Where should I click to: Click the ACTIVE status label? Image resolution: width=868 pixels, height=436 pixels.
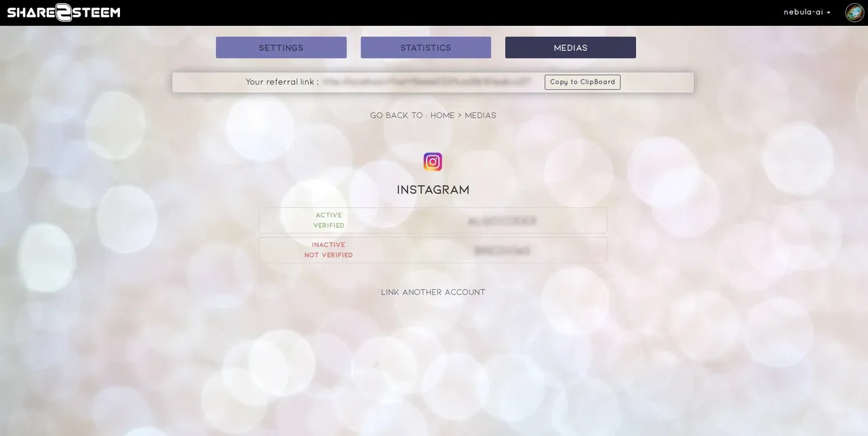point(329,215)
